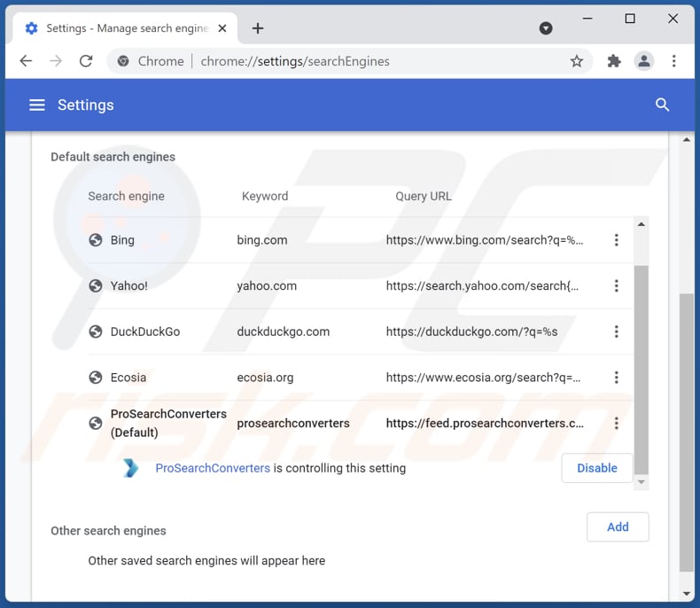Open more actions for Ecosia
Image resolution: width=700 pixels, height=608 pixels.
(616, 378)
